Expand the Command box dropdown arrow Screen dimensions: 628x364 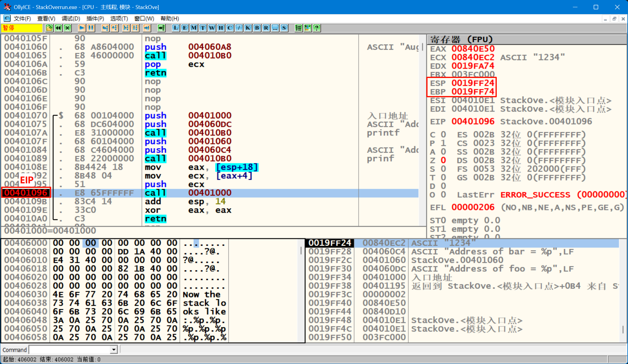click(x=113, y=350)
